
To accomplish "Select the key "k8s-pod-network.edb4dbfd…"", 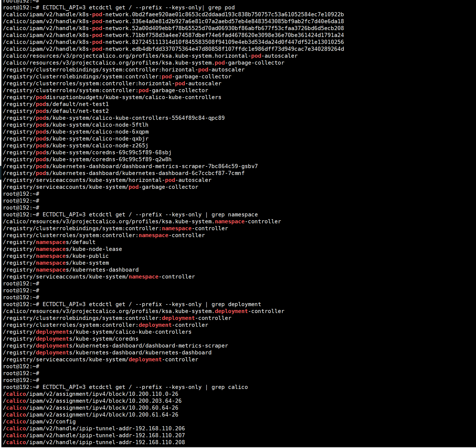I will 173,49.
